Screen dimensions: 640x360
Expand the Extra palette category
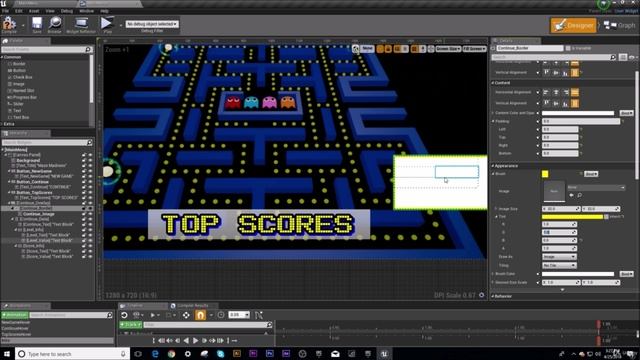coord(2,124)
